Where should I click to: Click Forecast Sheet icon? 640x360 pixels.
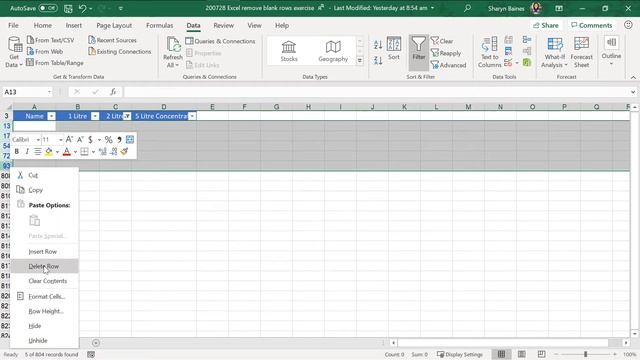point(581,52)
